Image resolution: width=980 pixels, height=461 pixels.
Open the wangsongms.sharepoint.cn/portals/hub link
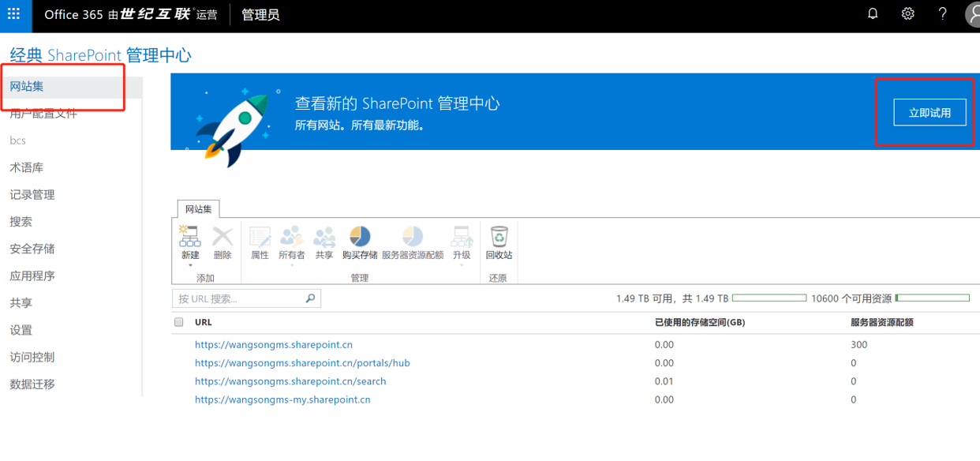302,363
